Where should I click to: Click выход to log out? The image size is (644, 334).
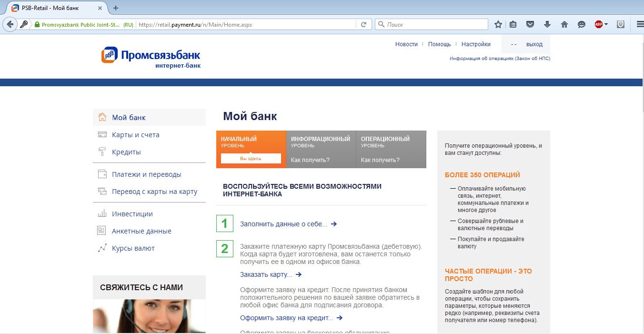[x=534, y=44]
